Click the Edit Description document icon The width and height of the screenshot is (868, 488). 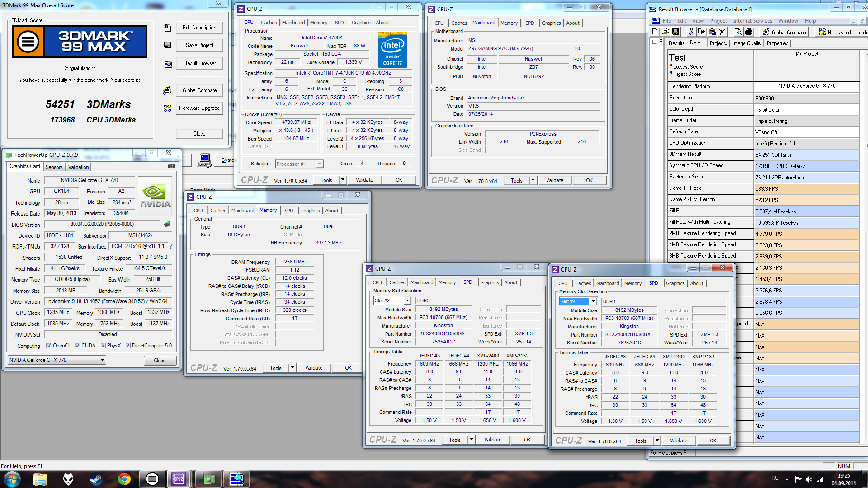coord(167,28)
